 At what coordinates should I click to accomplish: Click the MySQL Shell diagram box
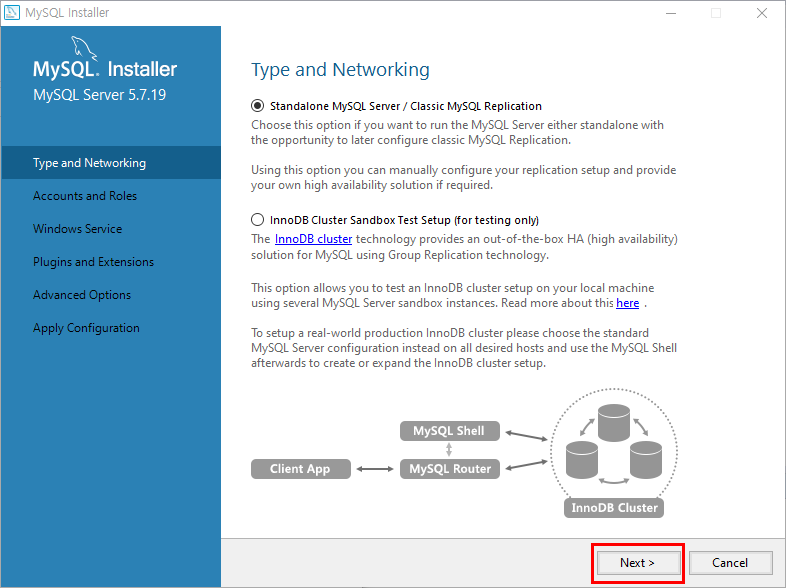point(450,431)
